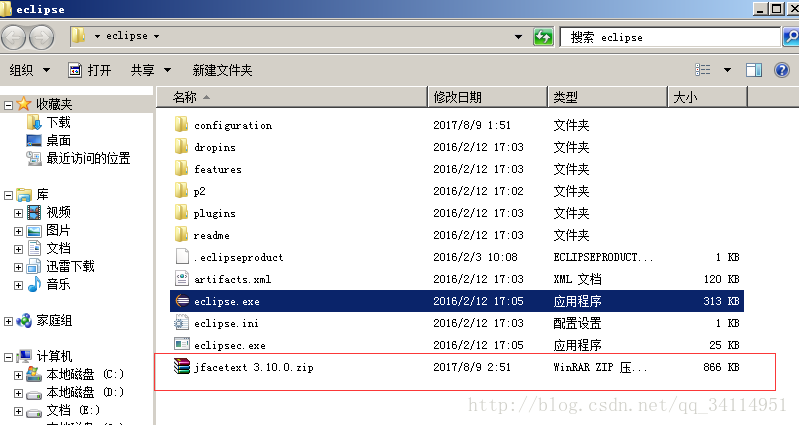Screen dimensions: 799x425
Task: Expand the 音乐 library node
Action: [x=18, y=285]
